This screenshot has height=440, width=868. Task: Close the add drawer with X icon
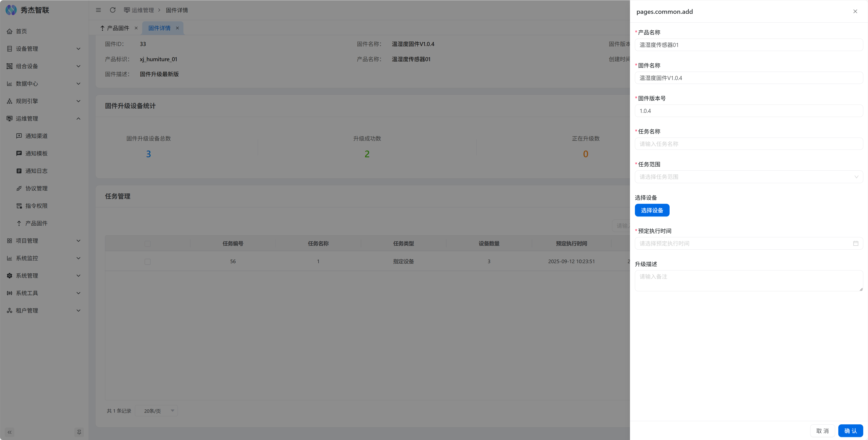pos(855,12)
